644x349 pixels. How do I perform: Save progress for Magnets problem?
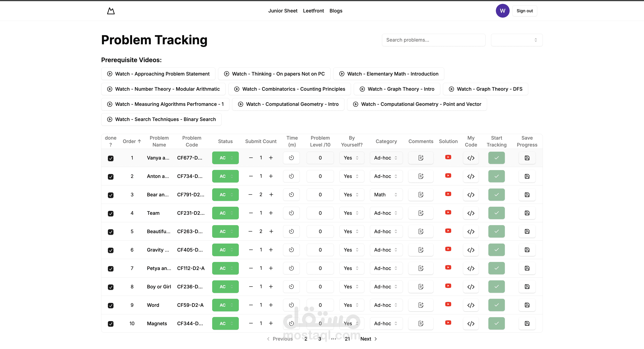tap(527, 323)
